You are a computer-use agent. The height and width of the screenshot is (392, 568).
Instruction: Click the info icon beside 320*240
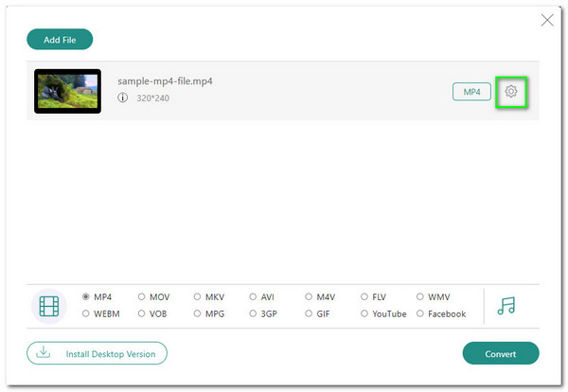[x=122, y=98]
